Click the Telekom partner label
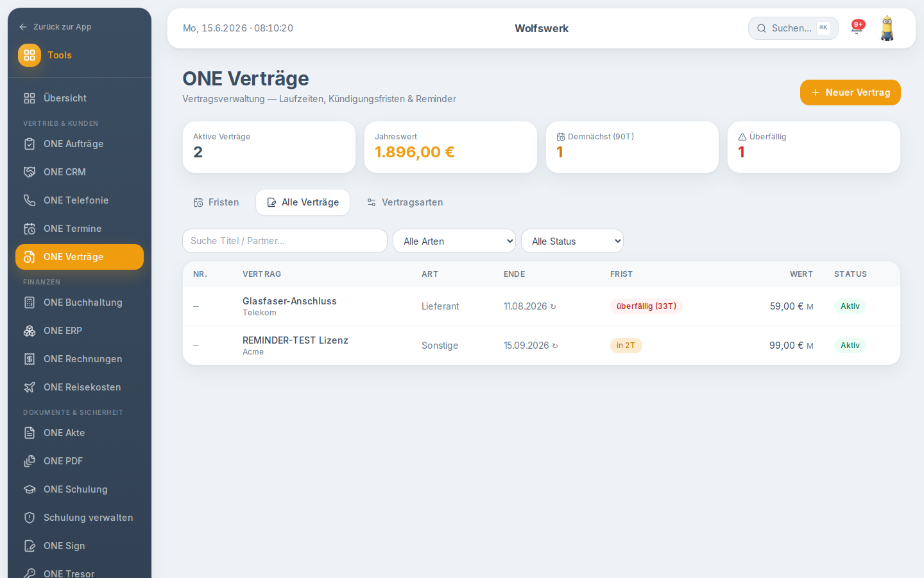 click(259, 313)
